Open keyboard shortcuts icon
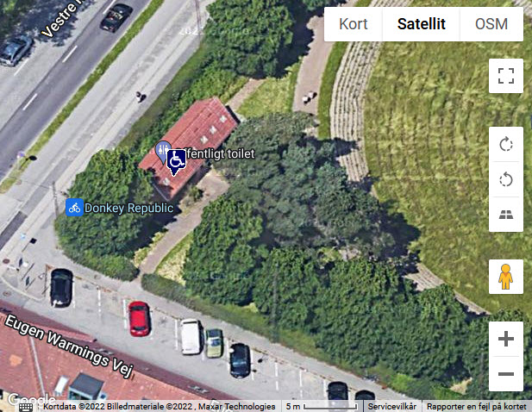The image size is (532, 412). (26, 407)
